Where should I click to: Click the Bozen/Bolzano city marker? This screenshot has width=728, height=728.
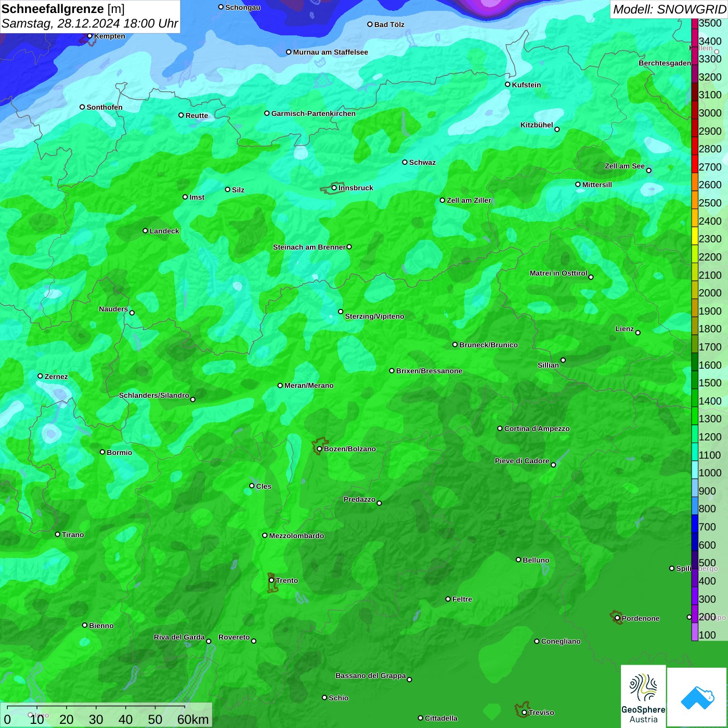pyautogui.click(x=319, y=449)
